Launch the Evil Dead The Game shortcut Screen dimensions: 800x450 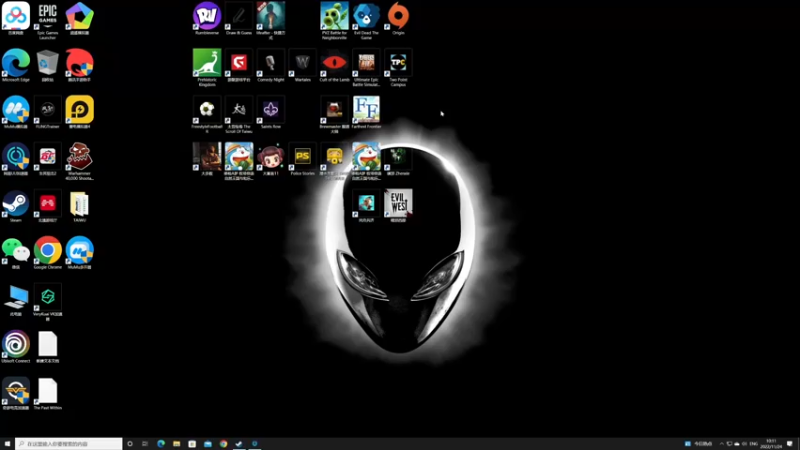coord(366,20)
